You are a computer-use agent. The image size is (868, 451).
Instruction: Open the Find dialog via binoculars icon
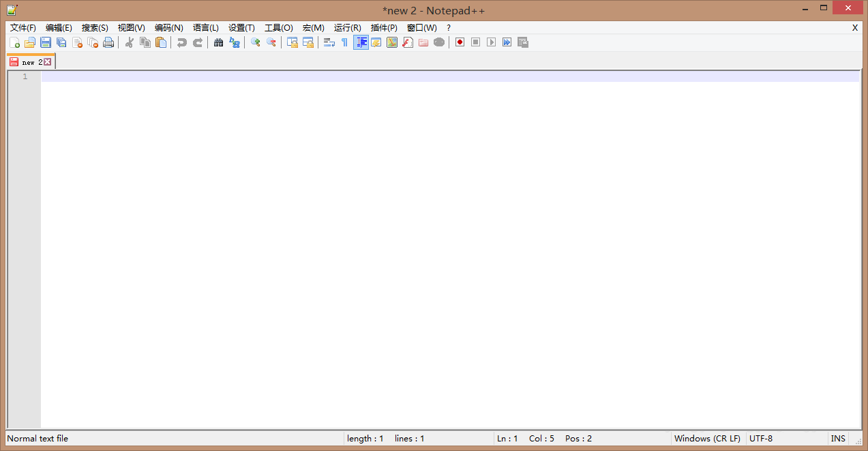coord(218,42)
